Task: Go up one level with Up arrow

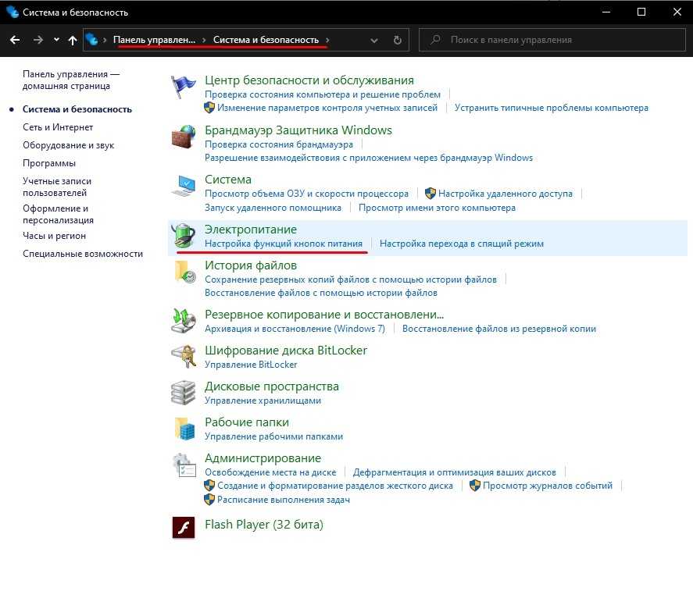Action: [x=73, y=40]
